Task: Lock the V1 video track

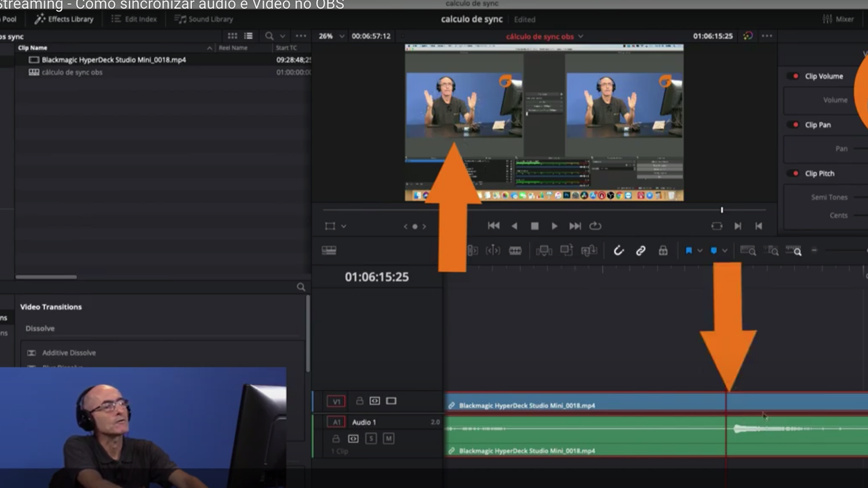Action: coord(359,401)
